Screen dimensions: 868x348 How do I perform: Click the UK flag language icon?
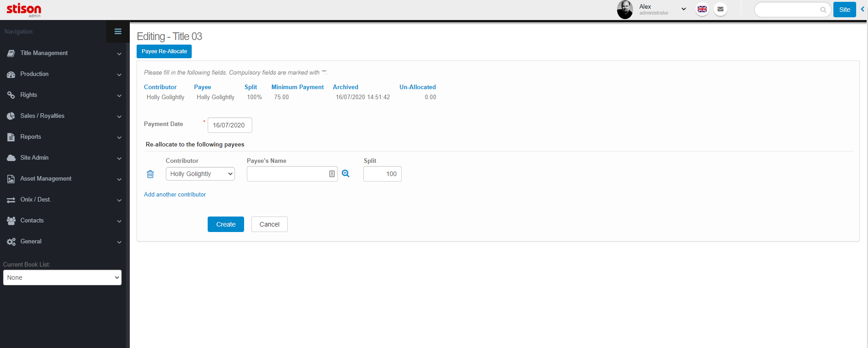point(702,9)
